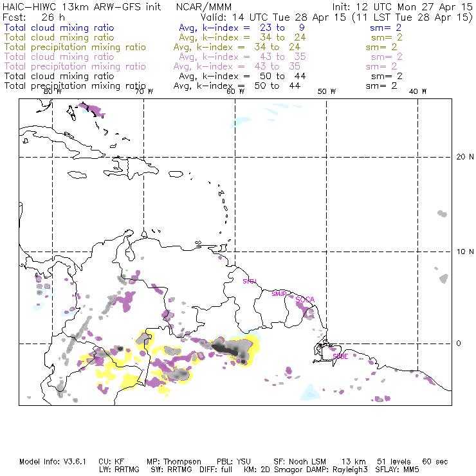Click the 'HAIC-HIWC 13km ARW-GFS init' title

[82, 7]
